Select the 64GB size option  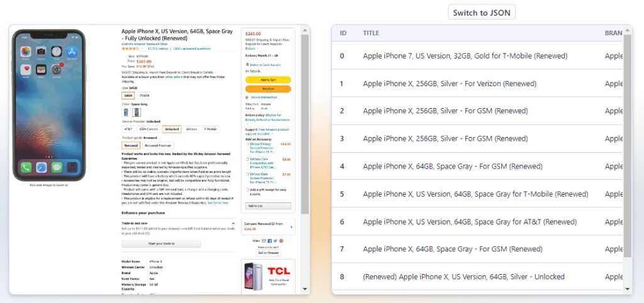coord(128,96)
